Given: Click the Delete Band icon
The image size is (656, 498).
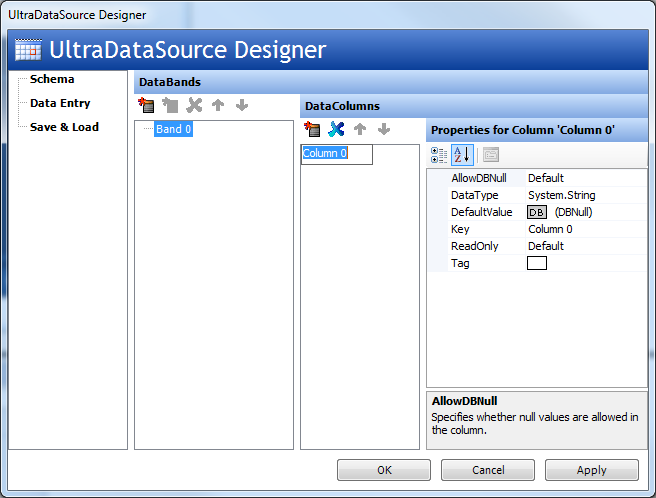Looking at the screenshot, I should coord(194,105).
